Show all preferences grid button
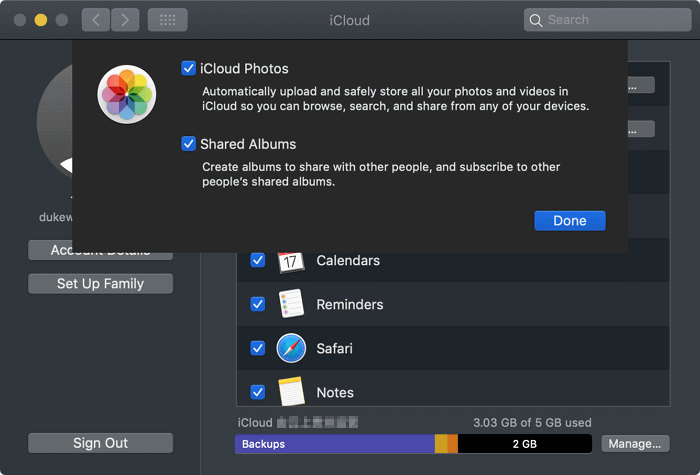 [167, 20]
